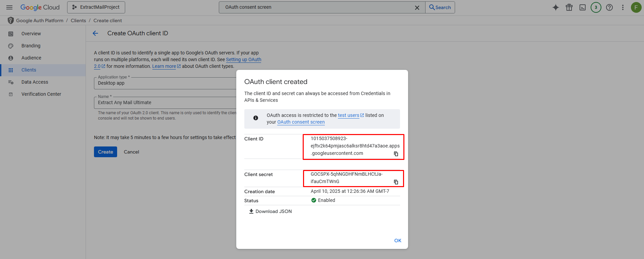Click the back arrow next to Create OAuth client ID

click(95, 33)
